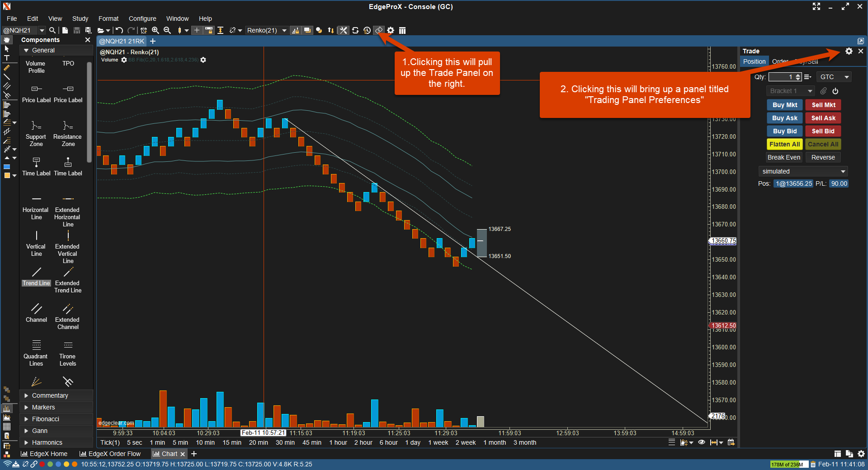
Task: Open chart settings gear in toolbar
Action: tap(391, 30)
